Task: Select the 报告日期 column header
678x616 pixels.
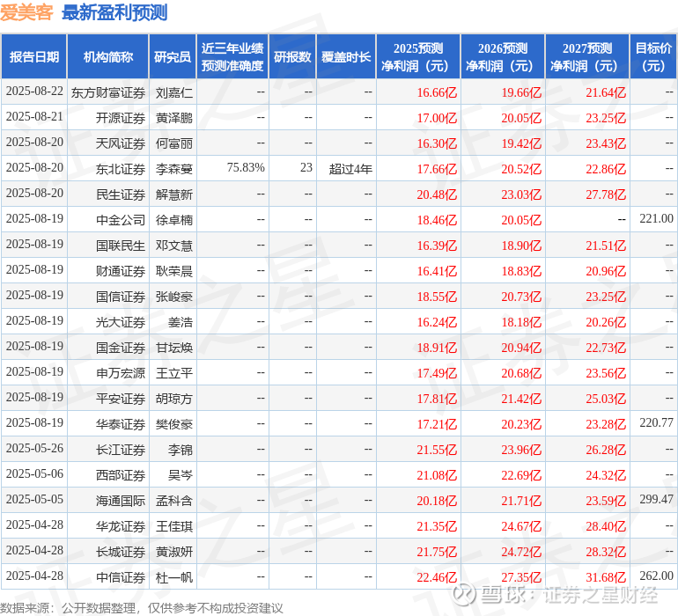Action: coord(34,56)
